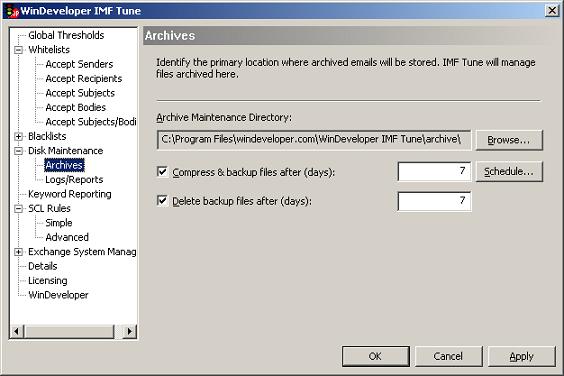
Task: Toggle Delete backup files after checkbox
Action: point(163,200)
